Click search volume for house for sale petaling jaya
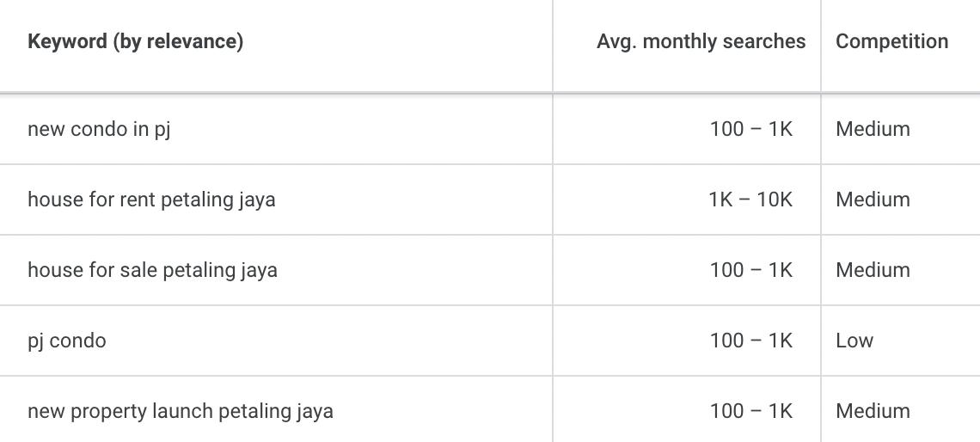980x442 pixels. tap(750, 270)
